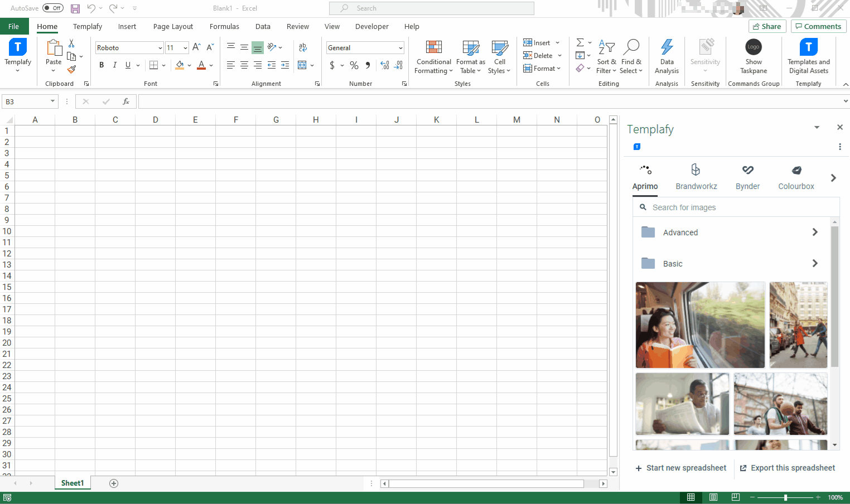Viewport: 850px width, 504px height.
Task: Toggle underline formatting
Action: coord(127,65)
